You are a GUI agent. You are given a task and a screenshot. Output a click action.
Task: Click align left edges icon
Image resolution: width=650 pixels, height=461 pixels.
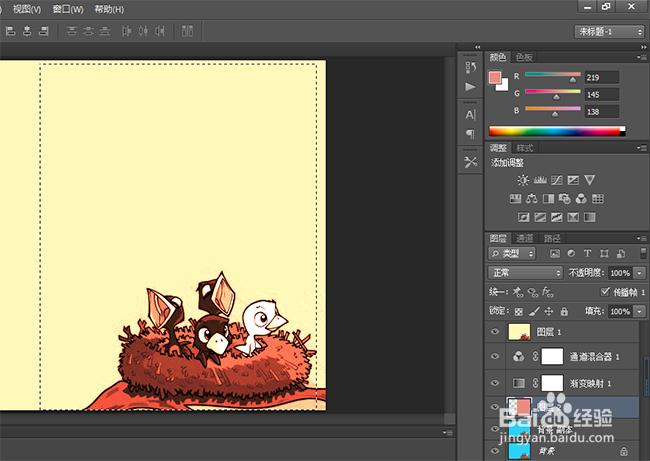[10, 31]
